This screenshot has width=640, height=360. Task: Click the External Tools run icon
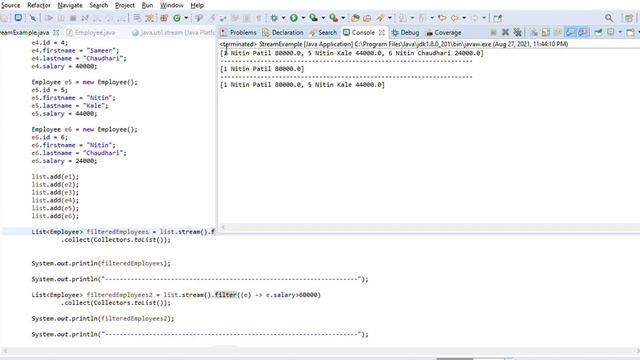(x=333, y=18)
